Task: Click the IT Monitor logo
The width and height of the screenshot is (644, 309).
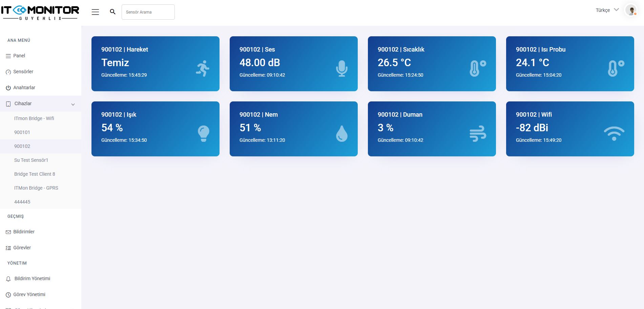Action: coord(40,13)
